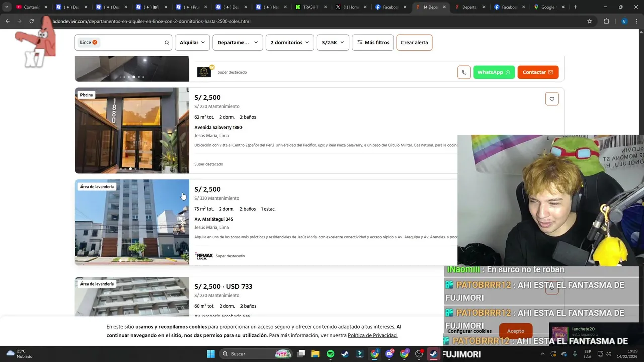Show hidden system tray icons
The image size is (644, 362).
(543, 354)
